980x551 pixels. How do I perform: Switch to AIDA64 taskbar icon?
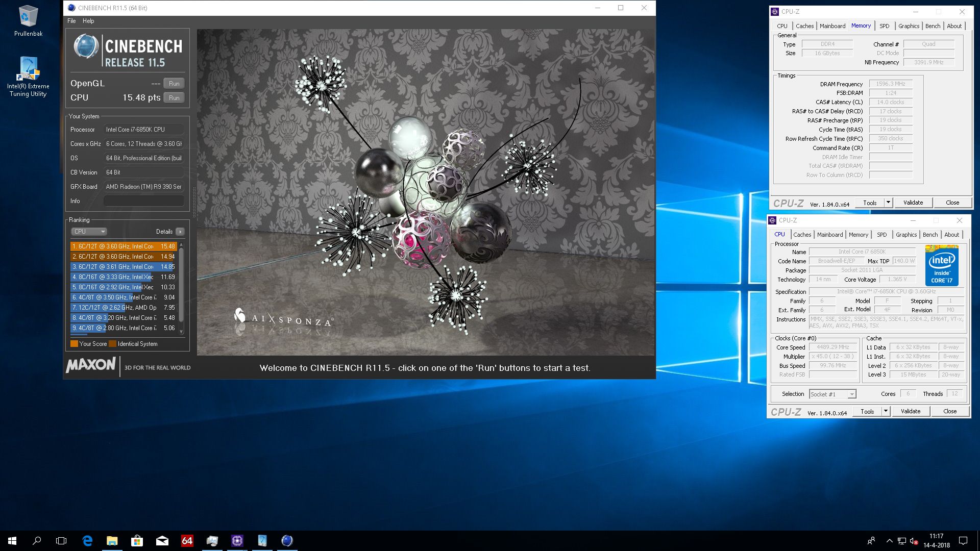point(187,541)
